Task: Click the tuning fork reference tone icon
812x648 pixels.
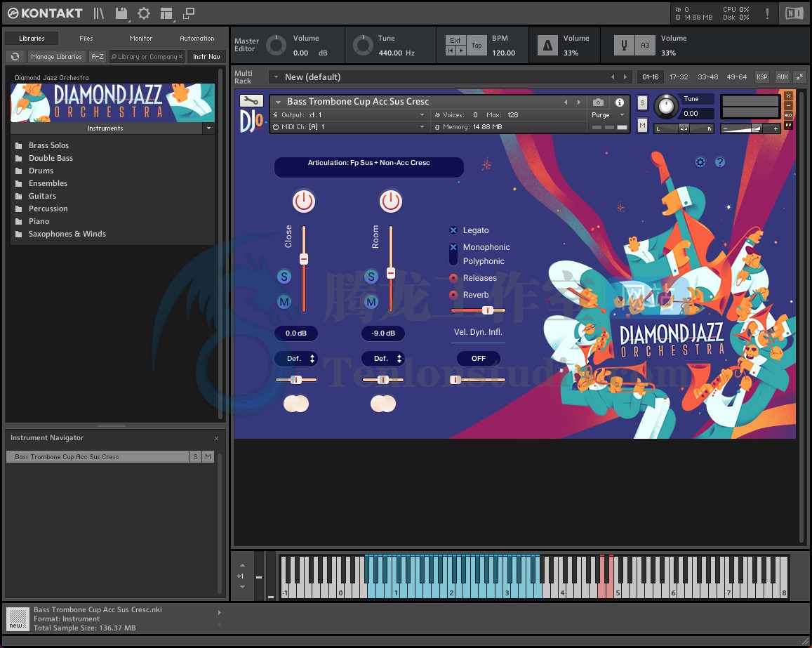Action: 624,46
